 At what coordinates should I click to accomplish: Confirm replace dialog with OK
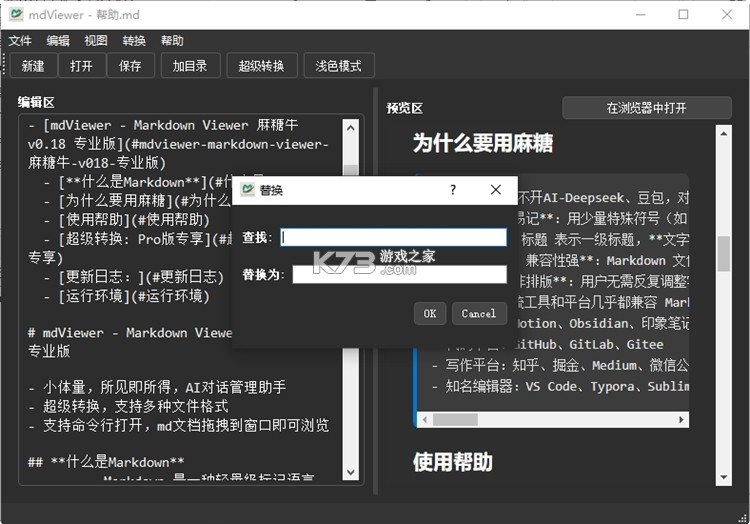point(430,314)
